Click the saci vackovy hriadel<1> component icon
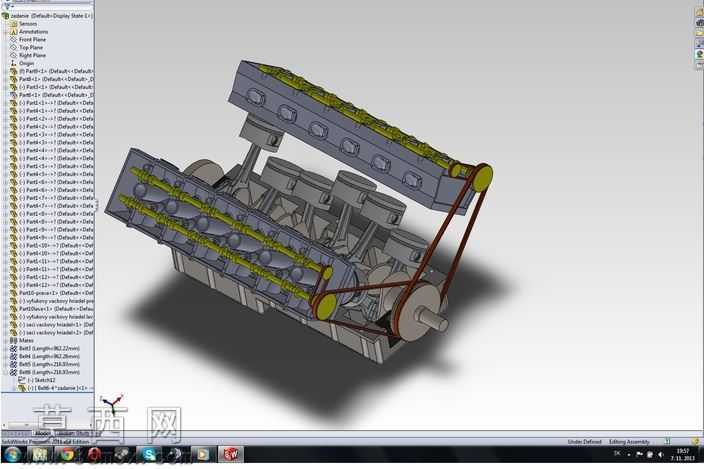Viewport: 704px width, 469px height. (x=13, y=324)
